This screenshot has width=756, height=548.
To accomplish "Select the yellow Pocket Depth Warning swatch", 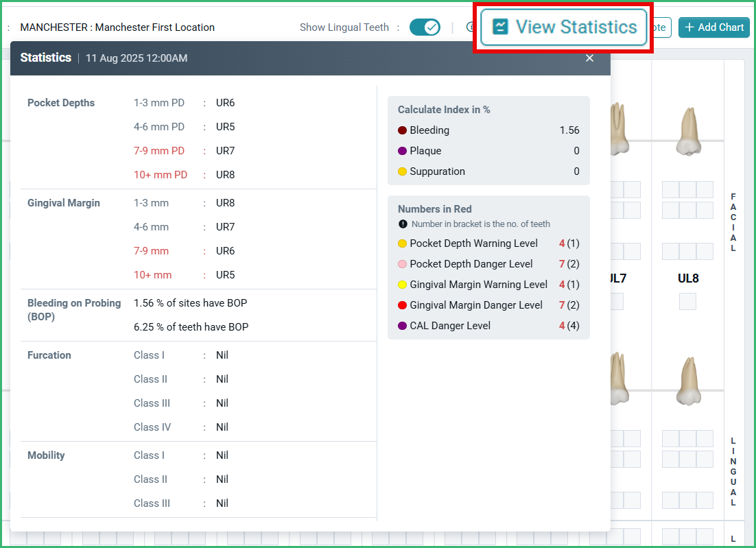I will [402, 243].
